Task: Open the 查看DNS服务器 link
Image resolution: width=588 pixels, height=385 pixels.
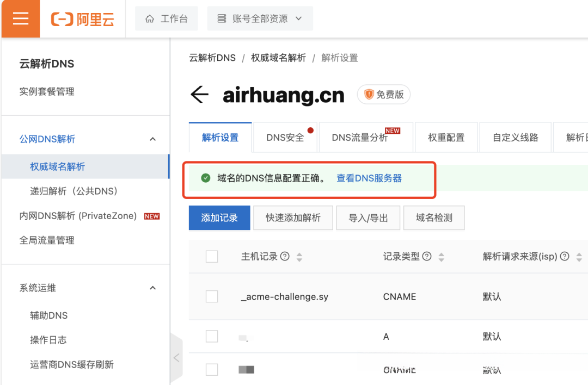Action: click(x=369, y=178)
